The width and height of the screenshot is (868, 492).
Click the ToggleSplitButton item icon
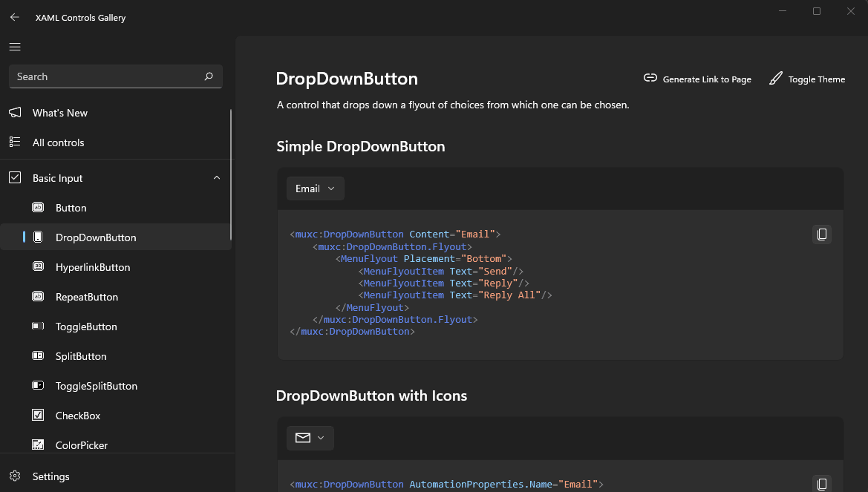click(x=38, y=385)
